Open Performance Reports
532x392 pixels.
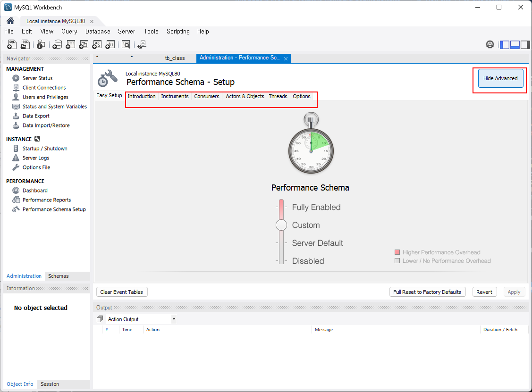click(47, 200)
